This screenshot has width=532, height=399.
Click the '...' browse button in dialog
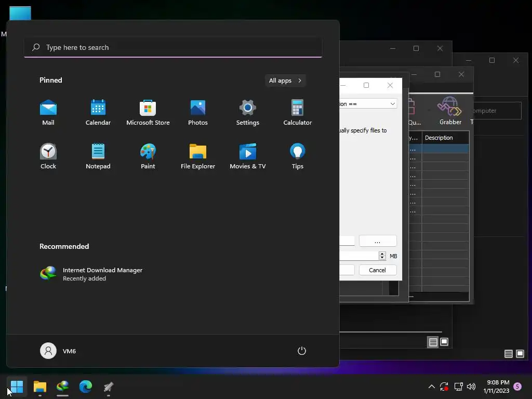coord(378,241)
